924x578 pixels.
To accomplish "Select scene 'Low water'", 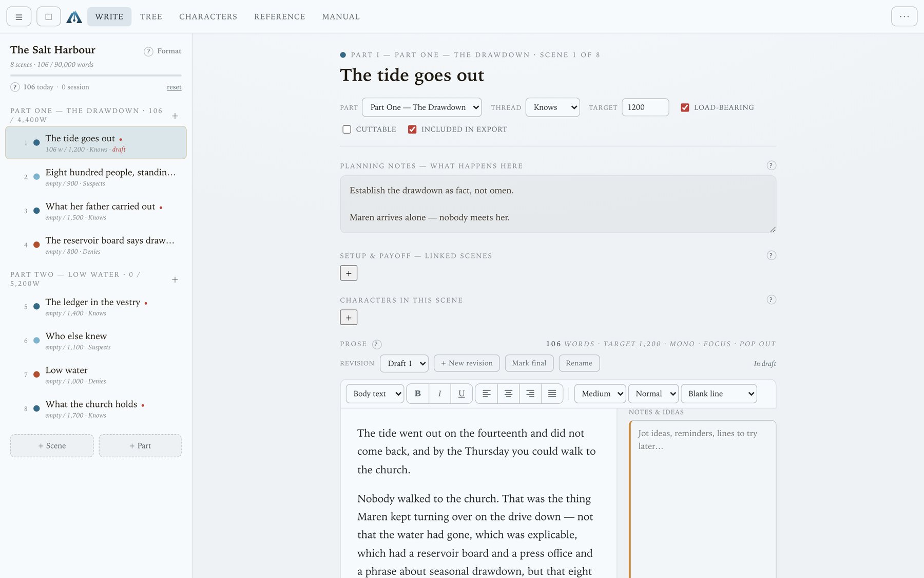I will point(96,375).
